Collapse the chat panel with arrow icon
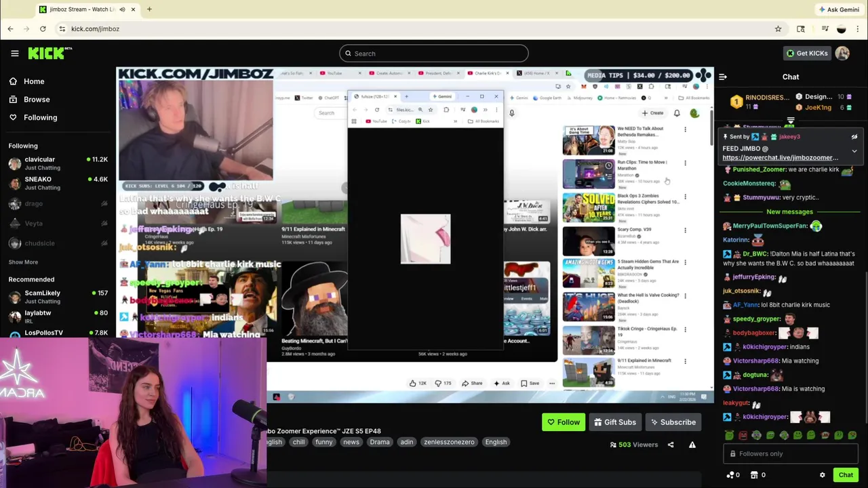 (x=723, y=77)
